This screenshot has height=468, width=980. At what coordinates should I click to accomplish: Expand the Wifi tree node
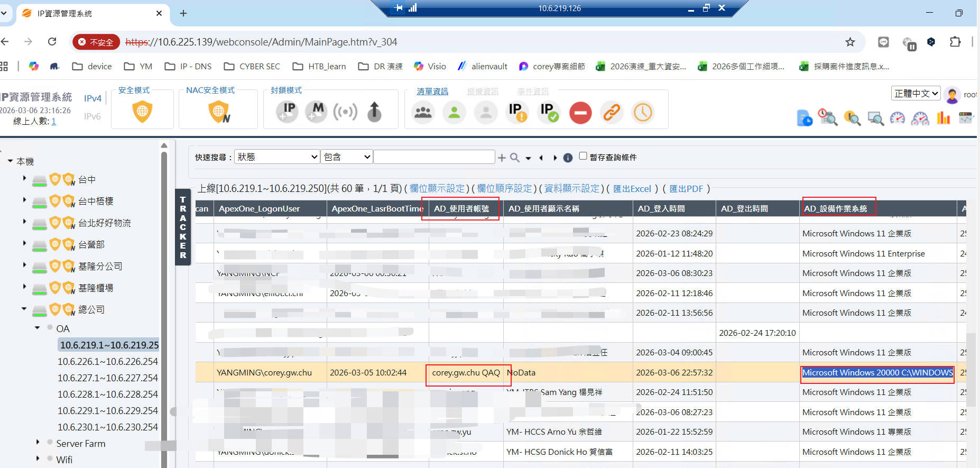pos(38,458)
